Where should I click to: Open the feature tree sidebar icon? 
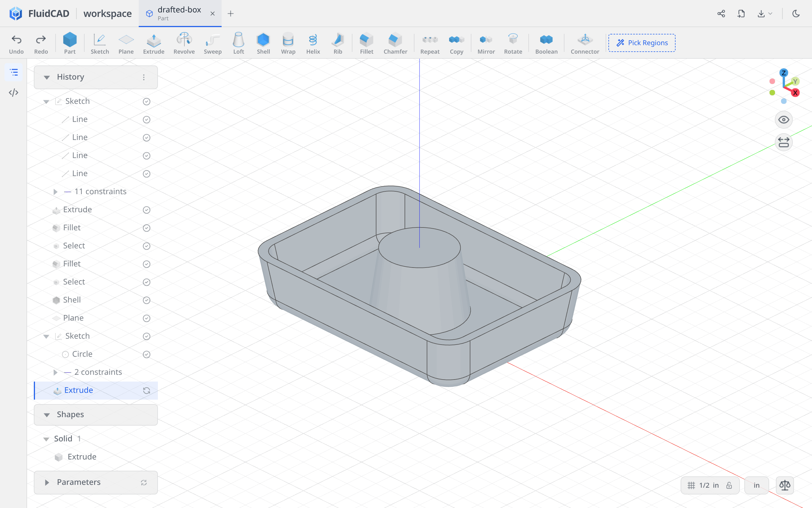click(x=14, y=72)
